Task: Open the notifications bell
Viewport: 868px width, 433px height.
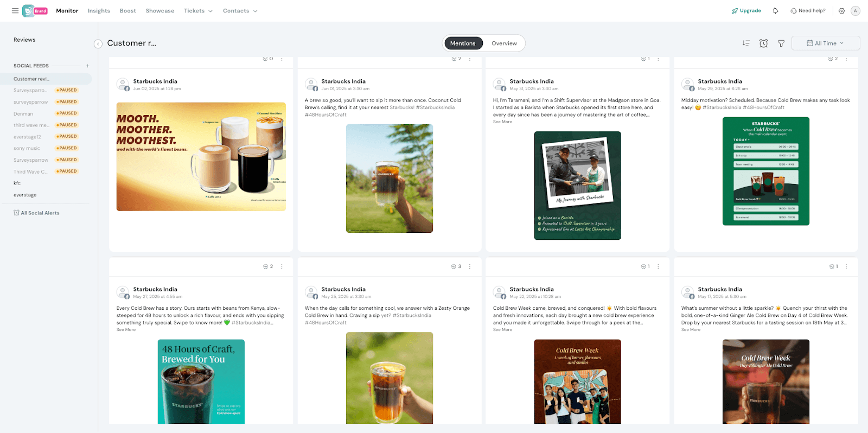Action: point(776,11)
